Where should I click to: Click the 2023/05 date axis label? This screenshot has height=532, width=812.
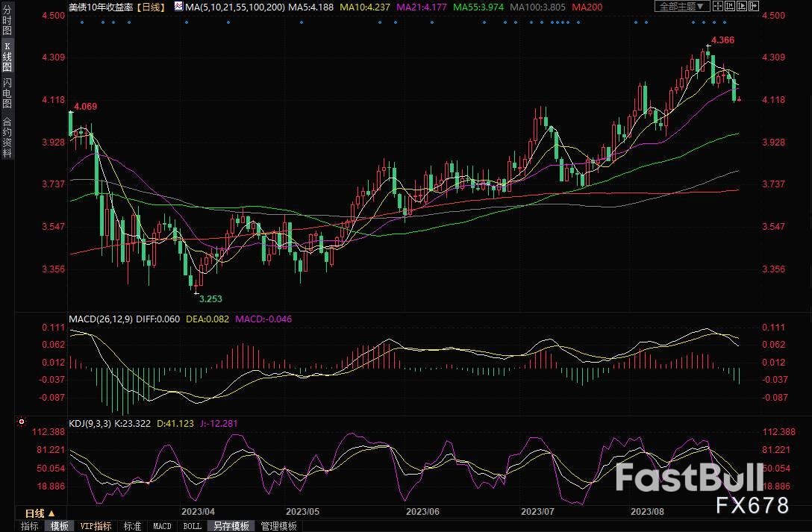302,511
